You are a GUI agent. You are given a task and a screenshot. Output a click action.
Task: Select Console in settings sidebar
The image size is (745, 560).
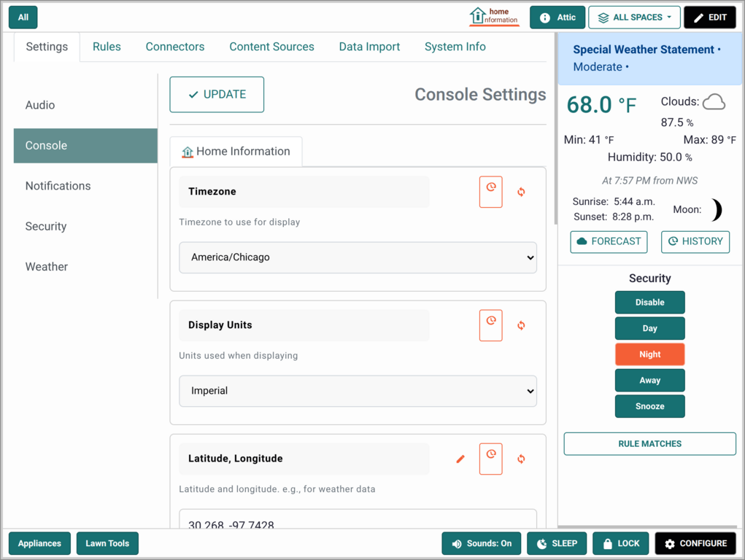[85, 145]
